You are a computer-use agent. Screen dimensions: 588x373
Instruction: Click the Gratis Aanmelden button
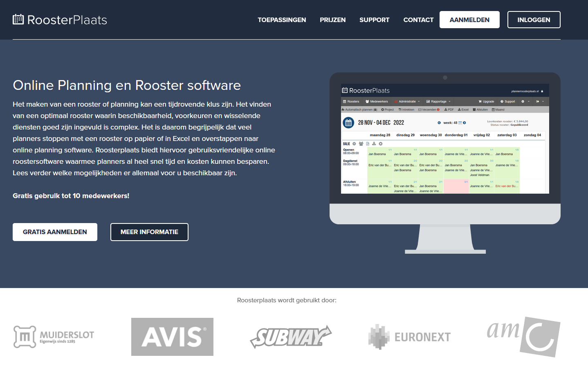(55, 232)
